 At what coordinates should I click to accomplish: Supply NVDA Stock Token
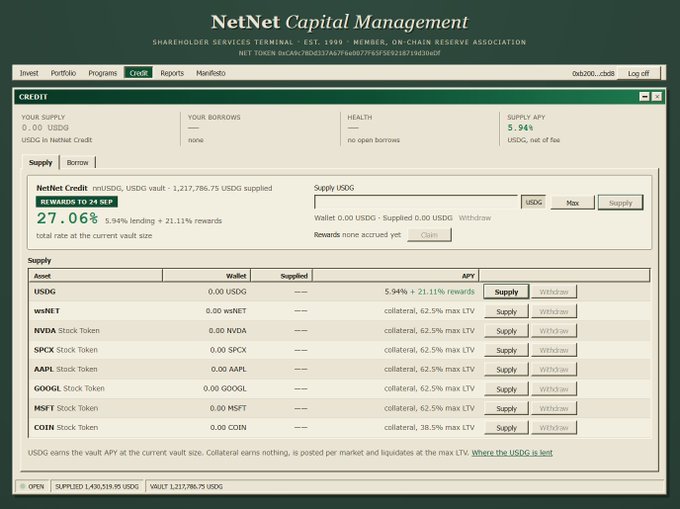point(506,331)
